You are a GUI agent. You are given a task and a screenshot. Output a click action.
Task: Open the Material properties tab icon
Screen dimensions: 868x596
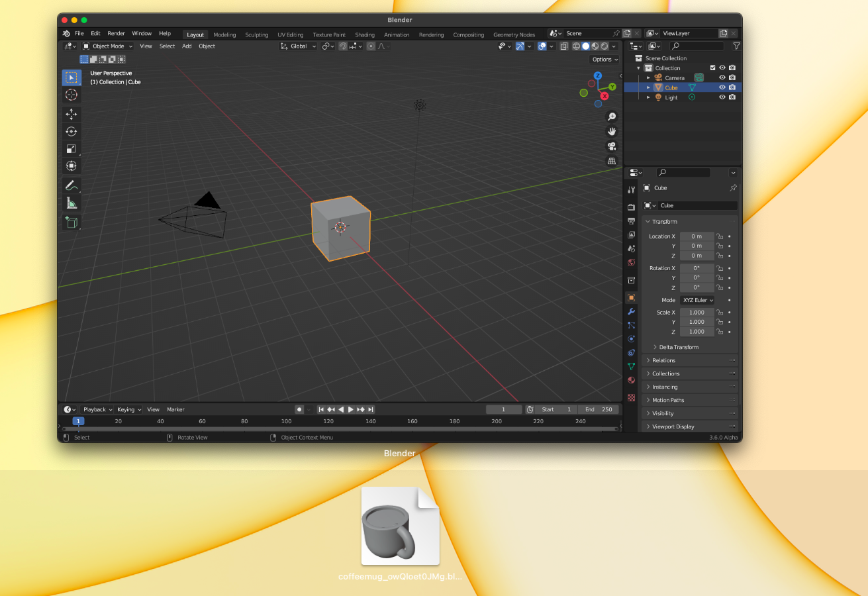(631, 380)
